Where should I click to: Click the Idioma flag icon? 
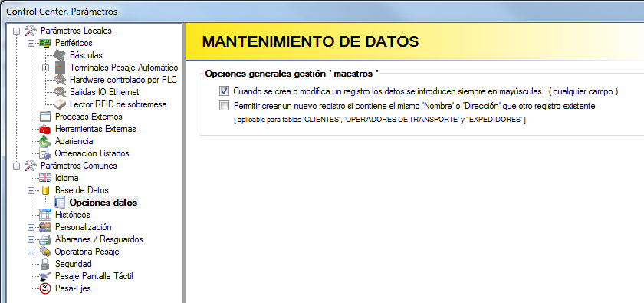point(44,178)
